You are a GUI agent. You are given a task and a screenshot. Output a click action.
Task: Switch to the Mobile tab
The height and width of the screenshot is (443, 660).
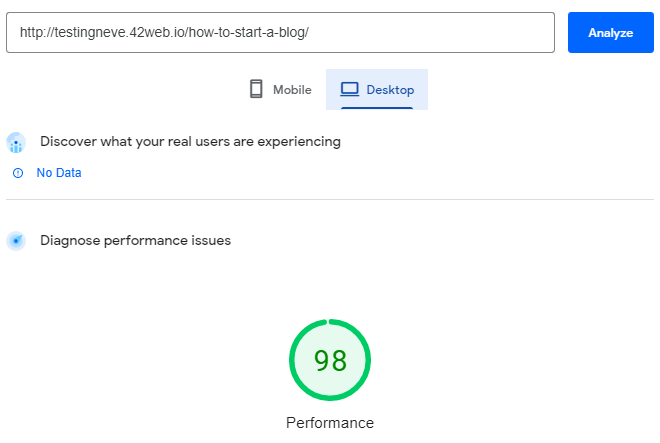pos(280,89)
